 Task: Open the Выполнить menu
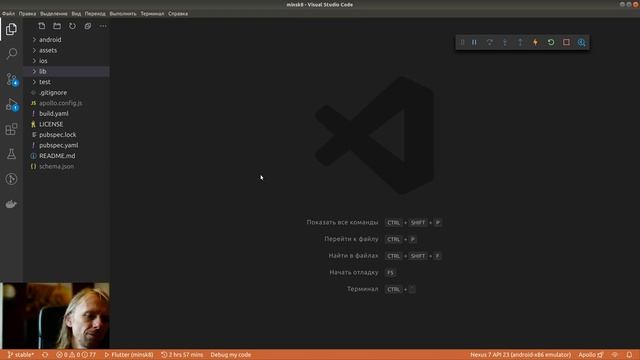pos(123,13)
